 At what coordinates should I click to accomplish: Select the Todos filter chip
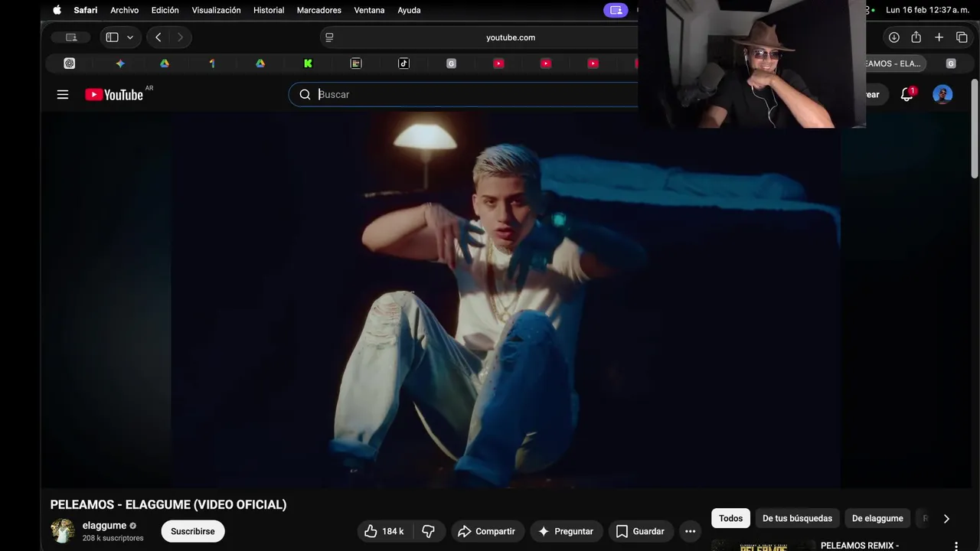coord(730,518)
